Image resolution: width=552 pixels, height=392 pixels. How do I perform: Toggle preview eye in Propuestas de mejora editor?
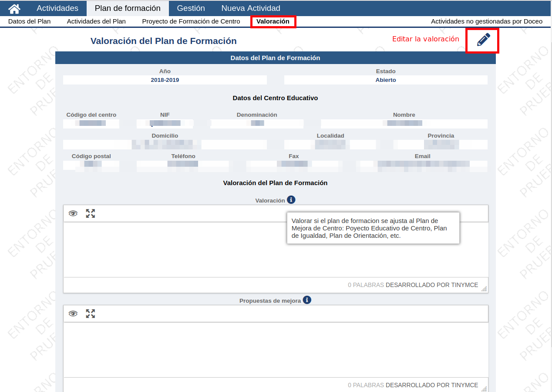(73, 314)
